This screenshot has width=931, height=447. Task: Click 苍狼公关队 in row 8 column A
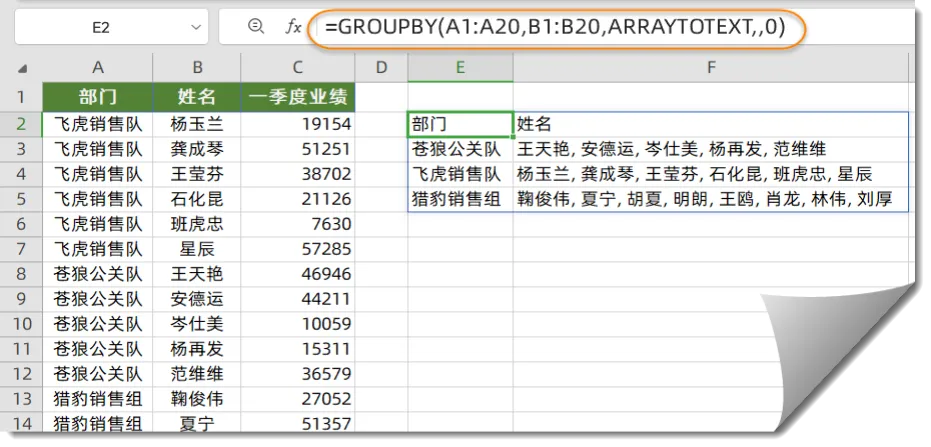(98, 274)
